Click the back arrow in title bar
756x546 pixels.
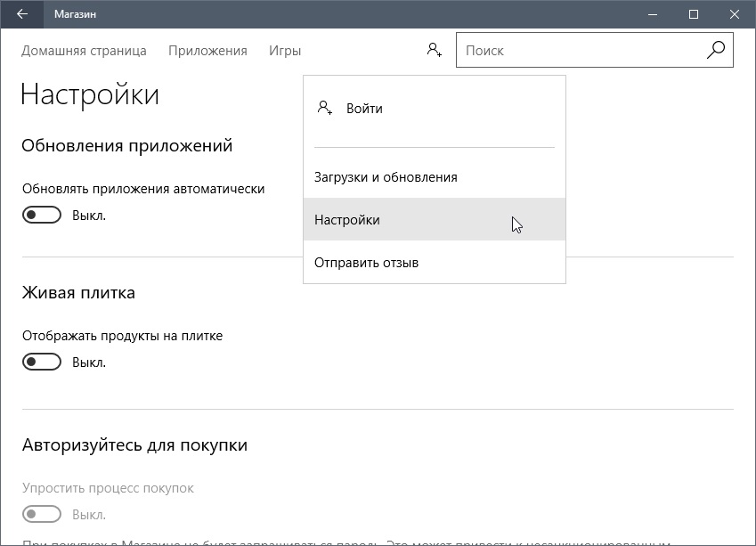(22, 14)
